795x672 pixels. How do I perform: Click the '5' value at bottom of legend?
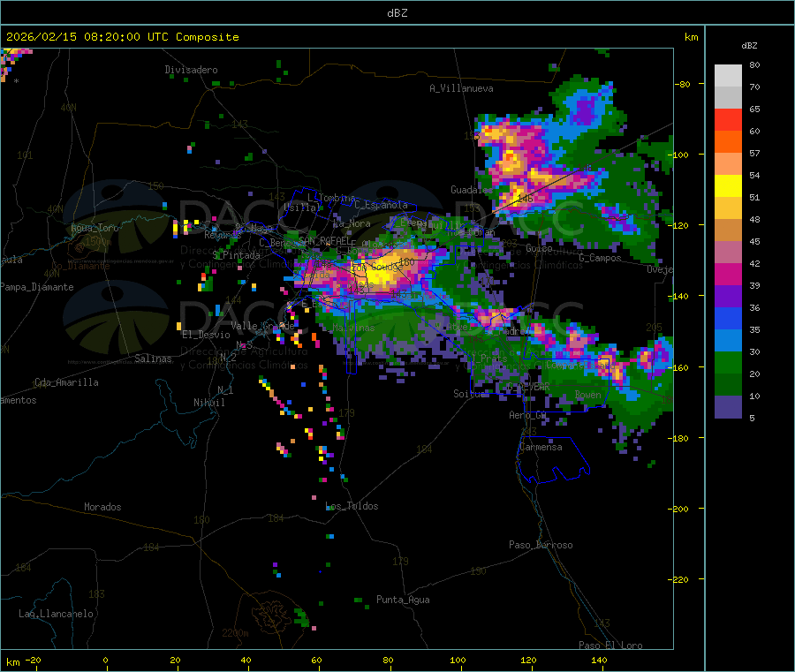coord(752,418)
